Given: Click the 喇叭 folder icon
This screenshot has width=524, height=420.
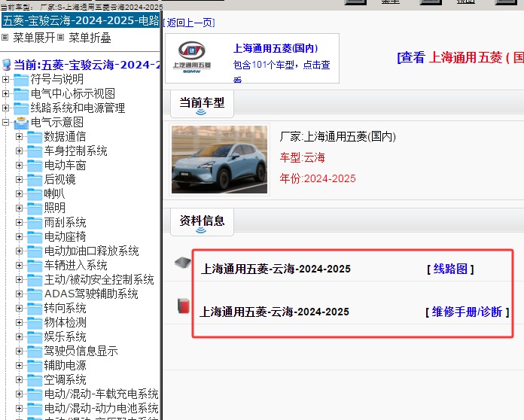Looking at the screenshot, I should (x=35, y=194).
